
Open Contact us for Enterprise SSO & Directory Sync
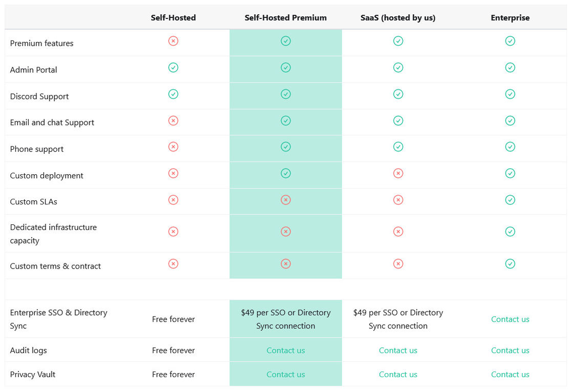click(x=510, y=319)
